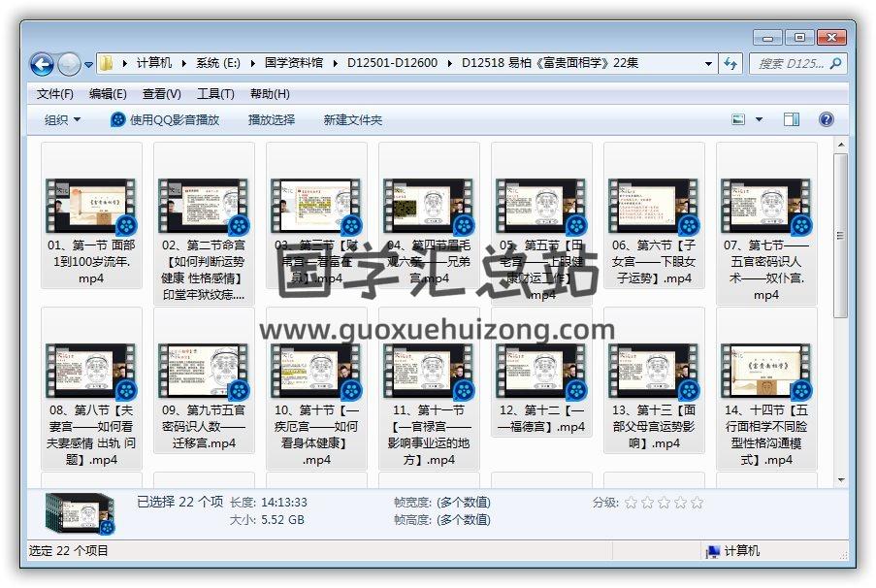Click the refresh button beside address bar
Image resolution: width=876 pixels, height=588 pixels.
click(x=731, y=64)
